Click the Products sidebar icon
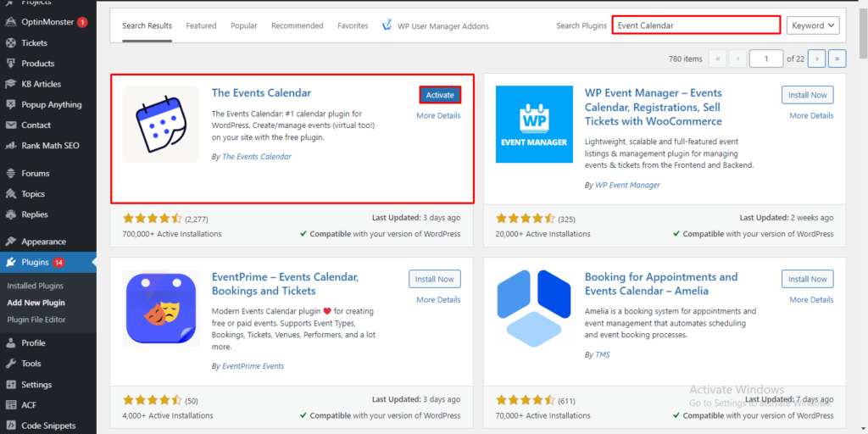Screen dimensions: 868x434 (10, 63)
